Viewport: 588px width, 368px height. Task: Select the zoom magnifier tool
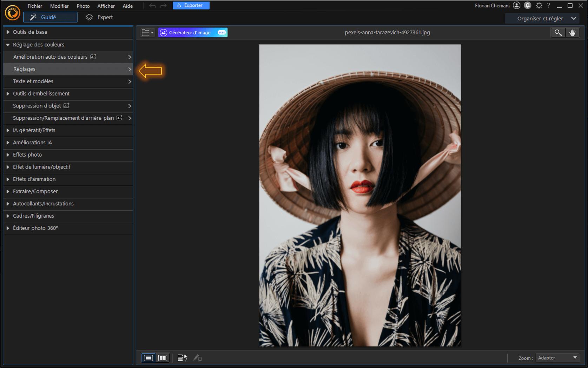coord(558,33)
